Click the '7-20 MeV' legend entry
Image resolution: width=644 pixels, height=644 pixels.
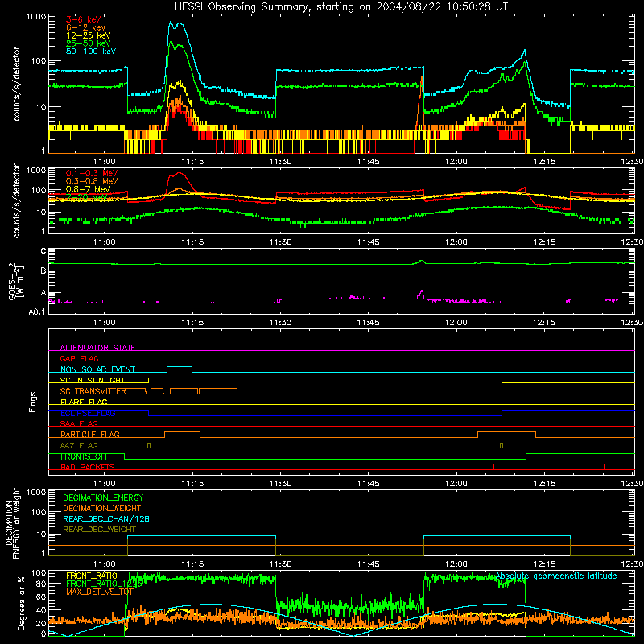(x=87, y=197)
